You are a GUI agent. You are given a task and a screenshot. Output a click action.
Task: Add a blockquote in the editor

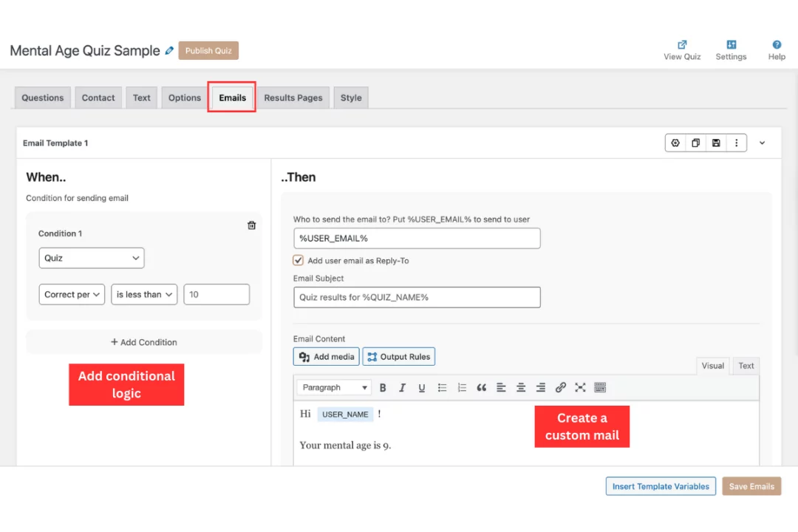pyautogui.click(x=482, y=387)
